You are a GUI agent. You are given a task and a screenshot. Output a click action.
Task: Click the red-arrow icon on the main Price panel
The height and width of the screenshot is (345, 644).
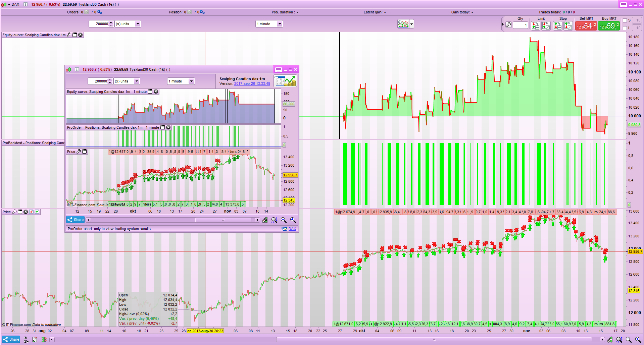coord(31,212)
